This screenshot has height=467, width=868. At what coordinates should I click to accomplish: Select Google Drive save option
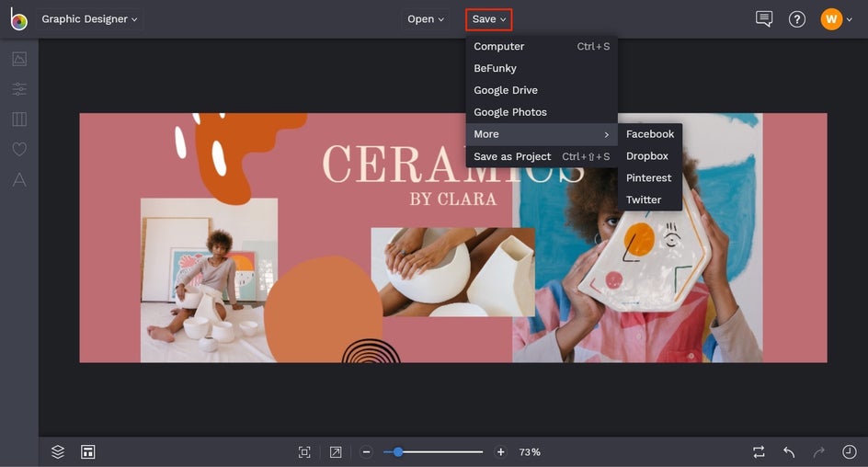point(542,90)
